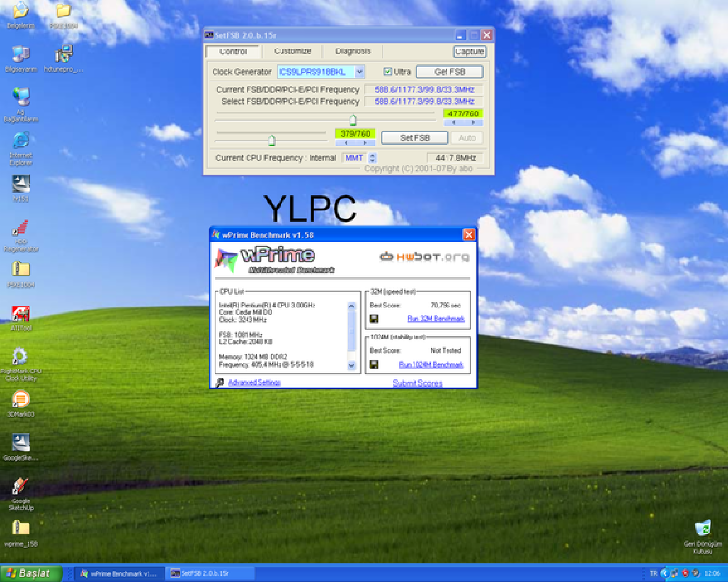728x582 pixels.
Task: Close the wPrime Benchmark window
Action: 469,235
